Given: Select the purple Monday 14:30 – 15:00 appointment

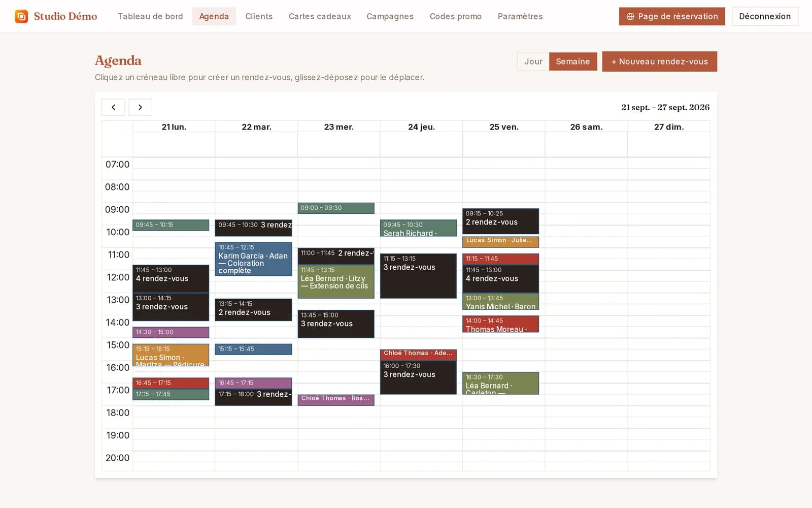Looking at the screenshot, I should pyautogui.click(x=171, y=332).
